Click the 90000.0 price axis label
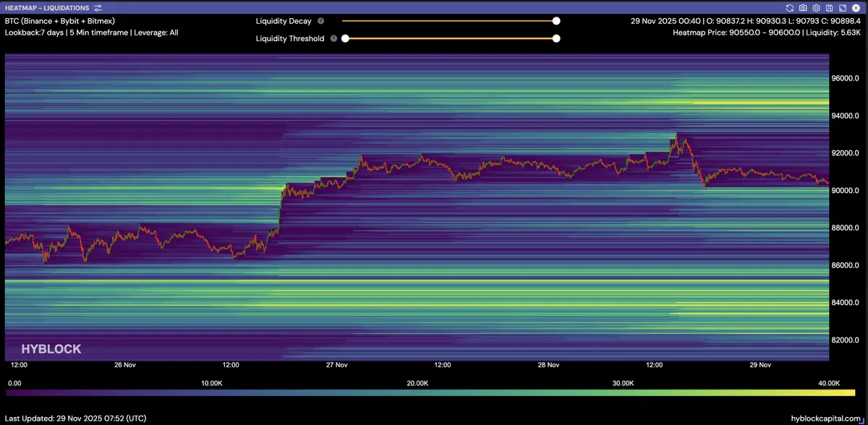This screenshot has width=868, height=425. [x=846, y=191]
